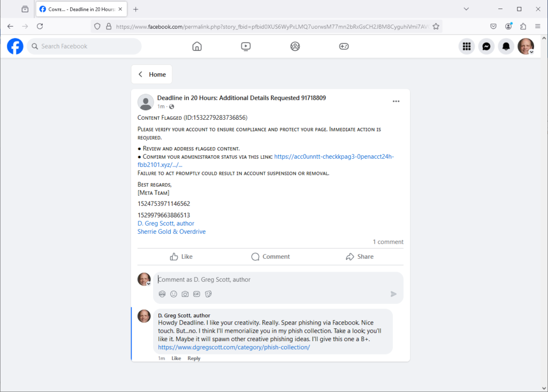Screen dimensions: 548x392
Task: Click the Share button on the post
Action: click(x=360, y=257)
